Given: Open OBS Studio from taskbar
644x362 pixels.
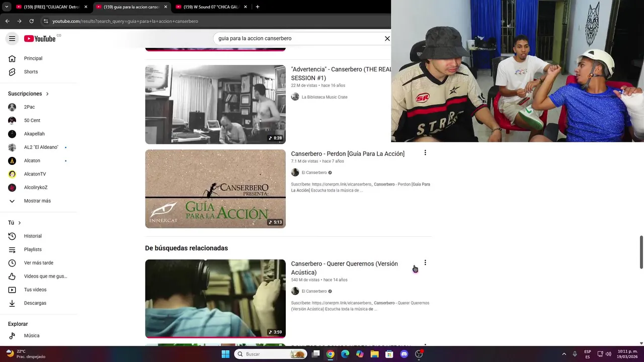Looking at the screenshot, I should point(419,354).
